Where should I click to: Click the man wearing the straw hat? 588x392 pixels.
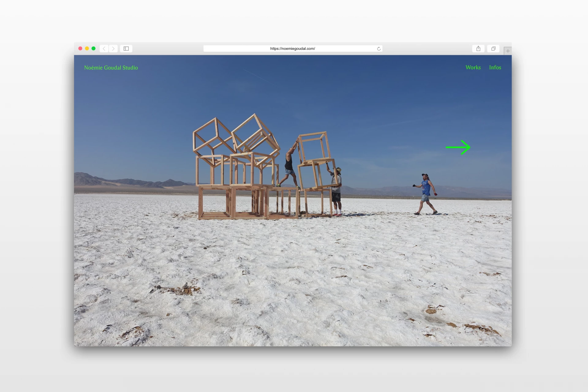(x=336, y=190)
